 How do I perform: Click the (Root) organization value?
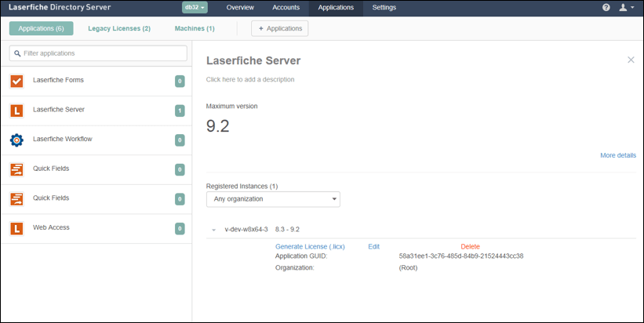[x=408, y=267]
